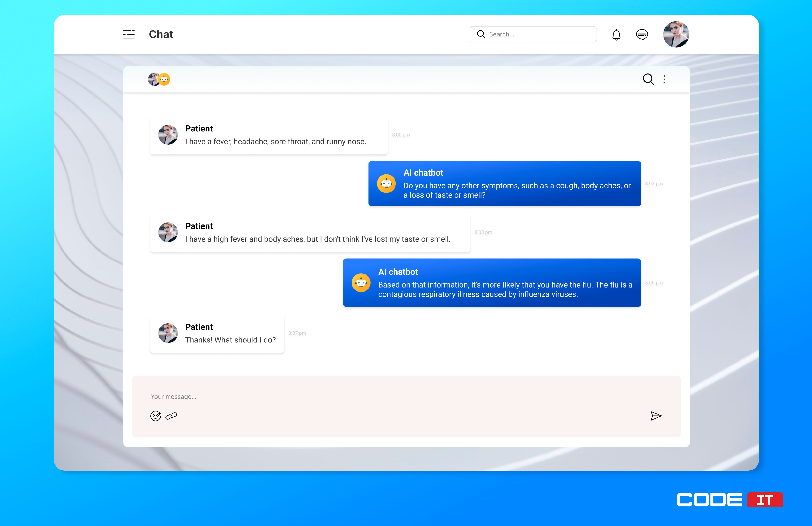Click the patient avatar on the 8:00 pm message

click(x=168, y=135)
